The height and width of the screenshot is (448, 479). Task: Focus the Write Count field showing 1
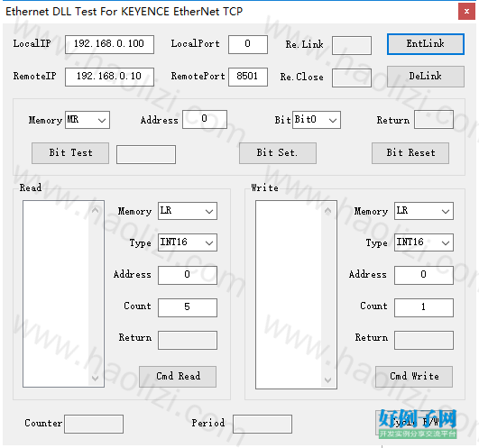tap(424, 307)
